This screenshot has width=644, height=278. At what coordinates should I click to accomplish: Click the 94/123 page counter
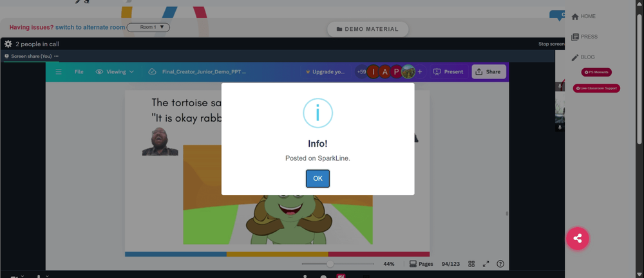451,264
